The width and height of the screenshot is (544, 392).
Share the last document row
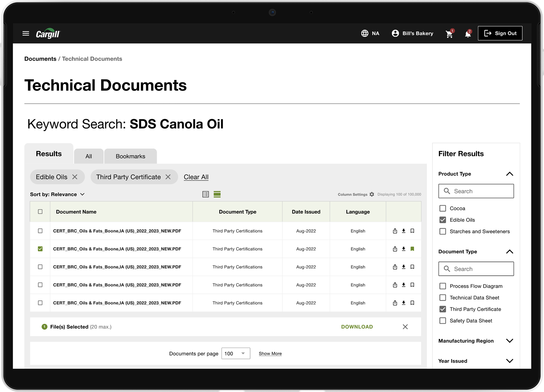pyautogui.click(x=395, y=303)
